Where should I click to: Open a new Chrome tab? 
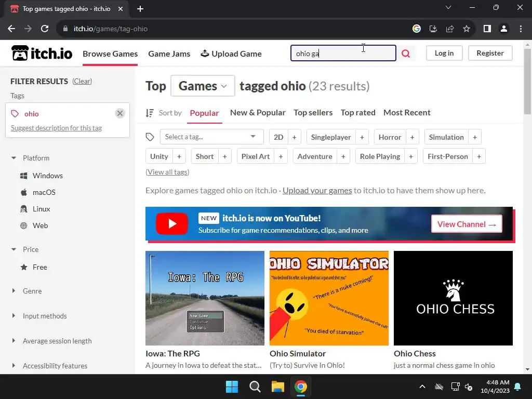(140, 9)
